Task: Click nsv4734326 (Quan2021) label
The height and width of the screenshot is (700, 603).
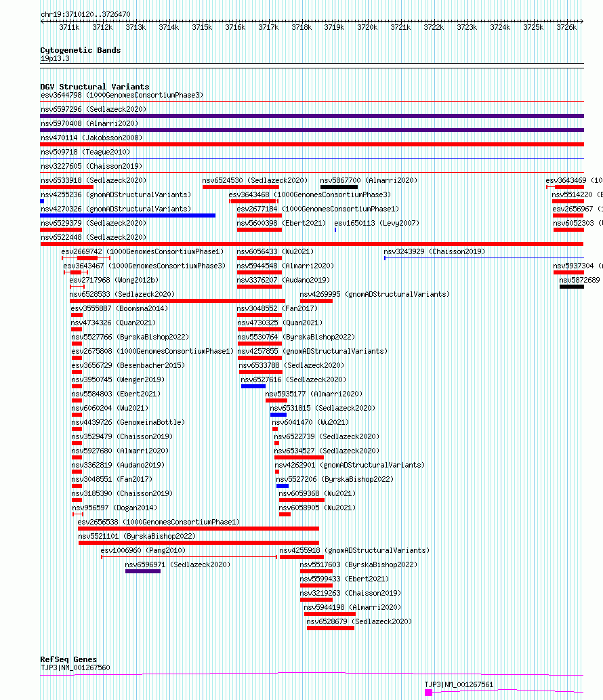Action: click(113, 324)
